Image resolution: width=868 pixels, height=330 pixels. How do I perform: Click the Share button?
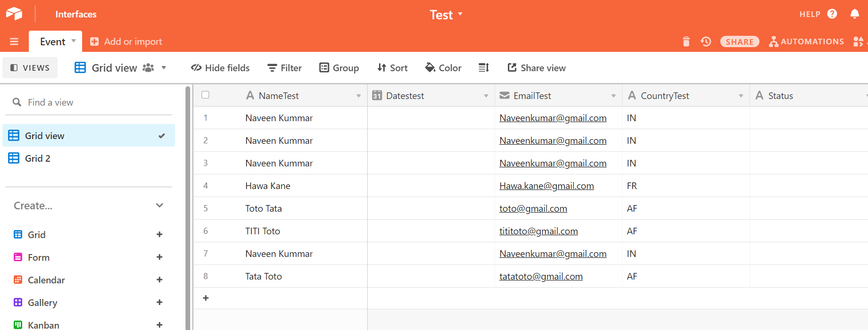740,41
